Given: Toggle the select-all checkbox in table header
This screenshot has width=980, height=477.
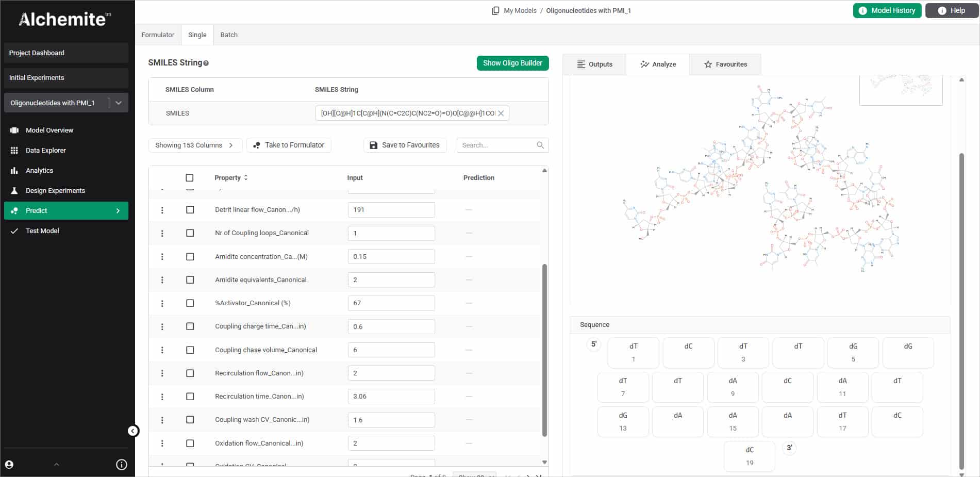Looking at the screenshot, I should (x=190, y=178).
